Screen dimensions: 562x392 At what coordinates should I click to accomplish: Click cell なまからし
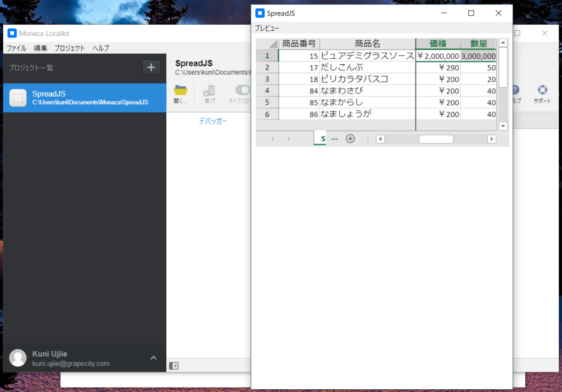(367, 102)
